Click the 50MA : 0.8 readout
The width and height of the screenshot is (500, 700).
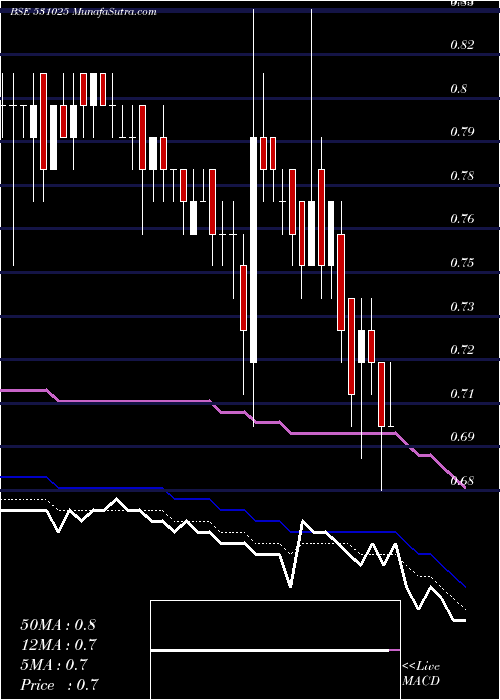tap(58, 625)
